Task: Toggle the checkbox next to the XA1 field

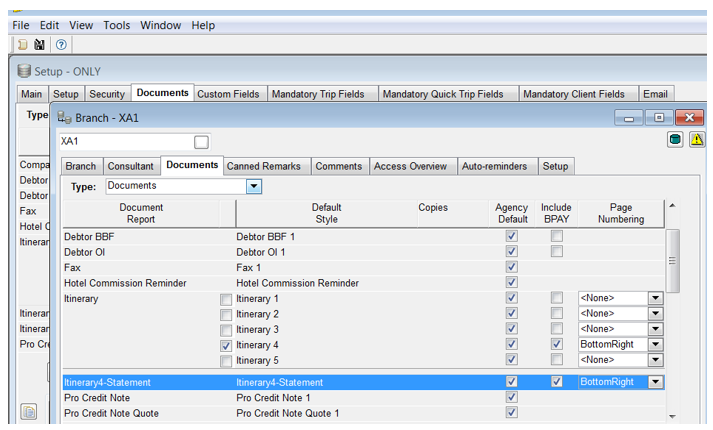Action: [201, 142]
